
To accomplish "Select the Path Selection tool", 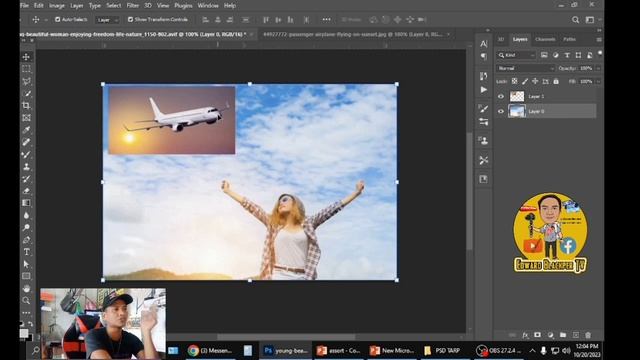I will [26, 264].
